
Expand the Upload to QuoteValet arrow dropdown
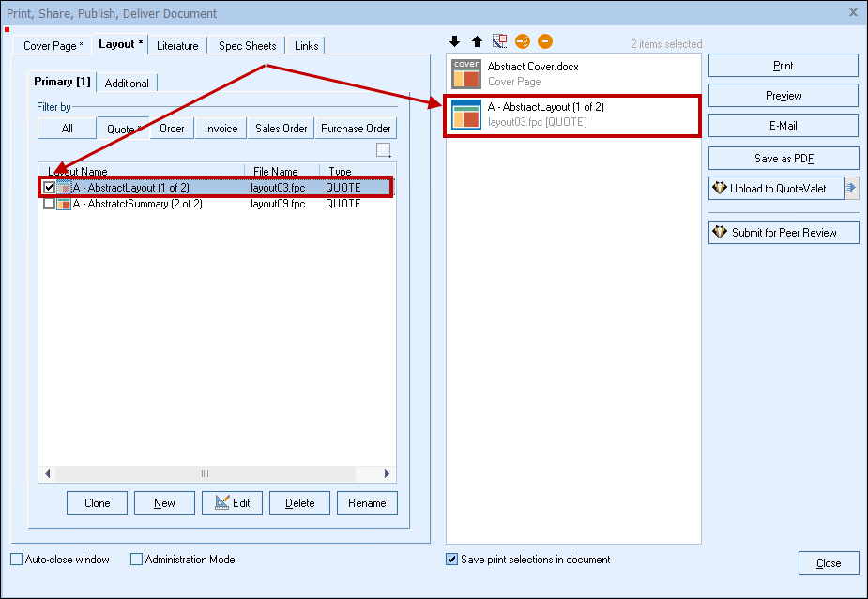click(x=851, y=189)
